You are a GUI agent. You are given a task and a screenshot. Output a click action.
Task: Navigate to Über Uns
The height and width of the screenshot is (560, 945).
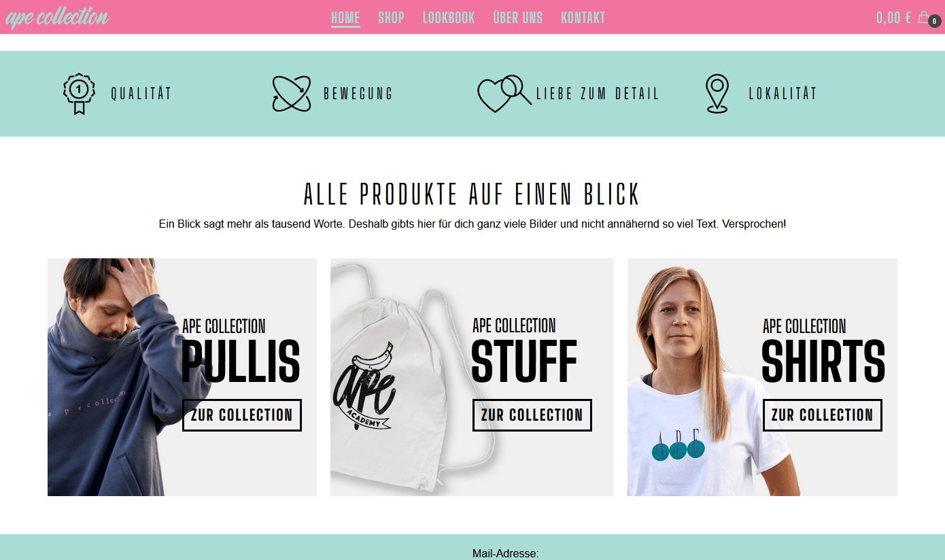(x=518, y=18)
